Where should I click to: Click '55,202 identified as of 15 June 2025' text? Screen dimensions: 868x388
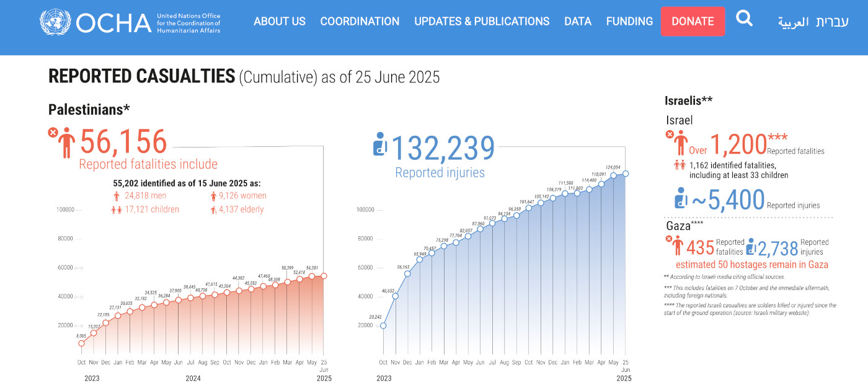point(187,183)
